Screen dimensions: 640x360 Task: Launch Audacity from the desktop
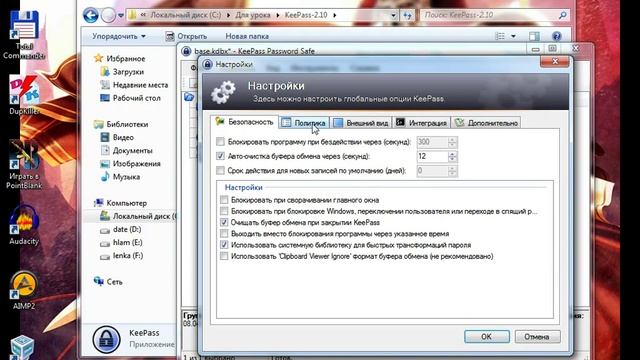pyautogui.click(x=24, y=224)
